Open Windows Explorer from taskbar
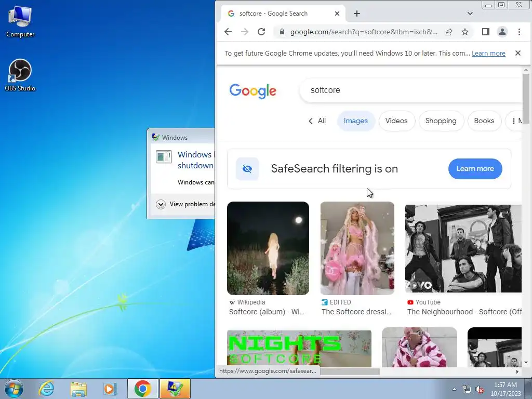532x399 pixels. coord(78,389)
